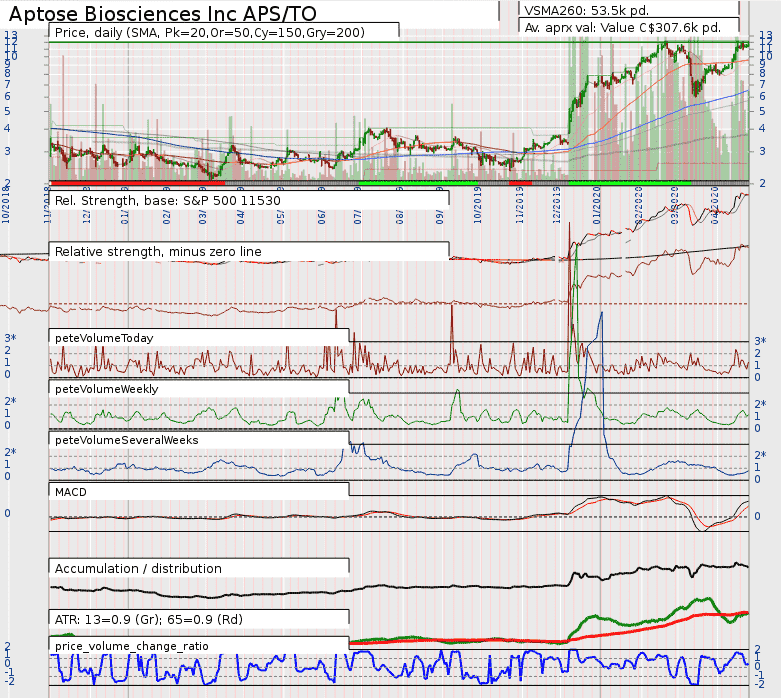Viewport: 781px width, 698px height.
Task: Click the long red trend-bar segment under 2018 prices
Action: coord(137,183)
